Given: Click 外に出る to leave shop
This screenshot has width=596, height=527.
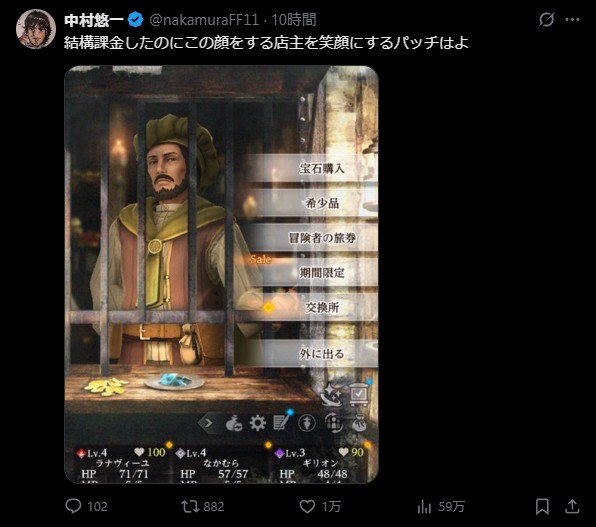Looking at the screenshot, I should [322, 354].
